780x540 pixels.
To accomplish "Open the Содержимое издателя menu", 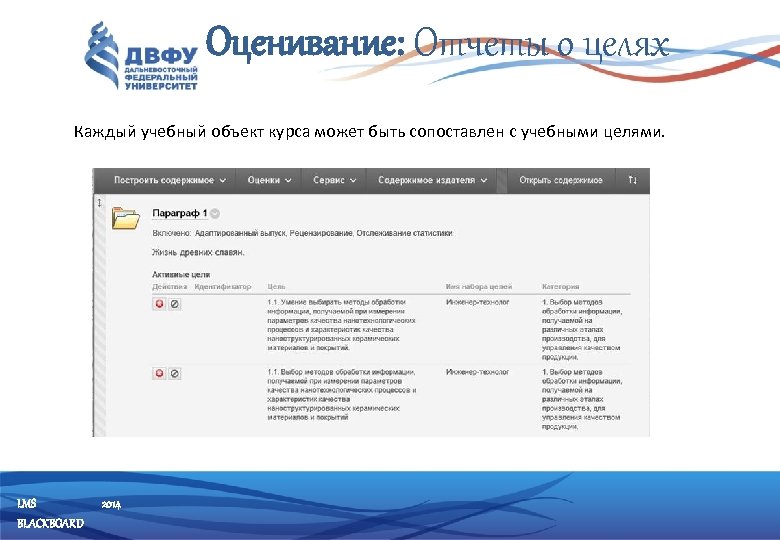I will [432, 180].
